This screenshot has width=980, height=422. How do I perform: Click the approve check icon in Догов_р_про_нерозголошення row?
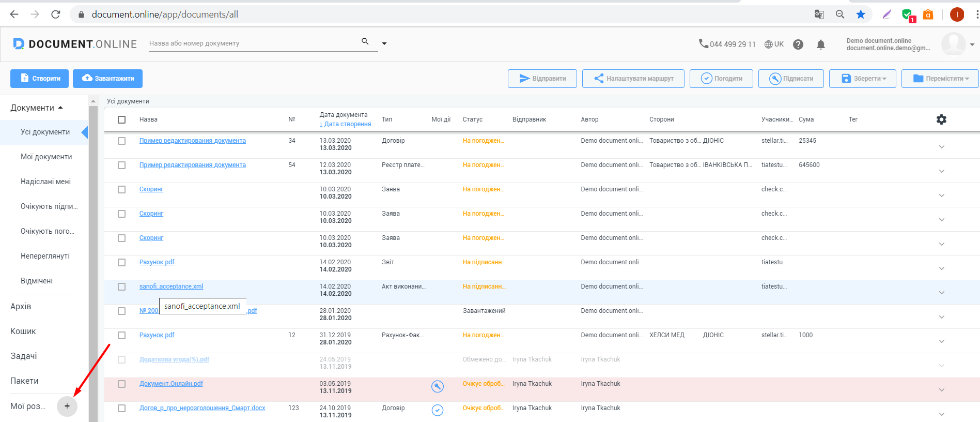point(438,410)
